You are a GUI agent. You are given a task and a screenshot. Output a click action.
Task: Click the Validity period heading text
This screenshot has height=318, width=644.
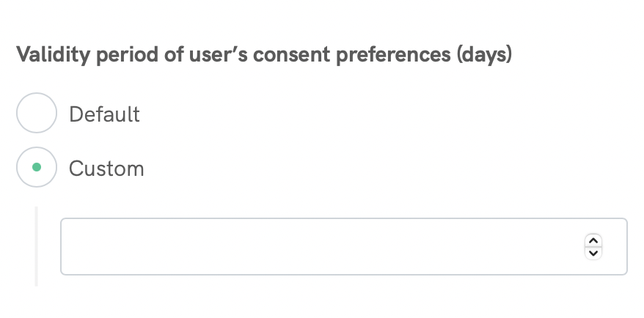point(264,55)
